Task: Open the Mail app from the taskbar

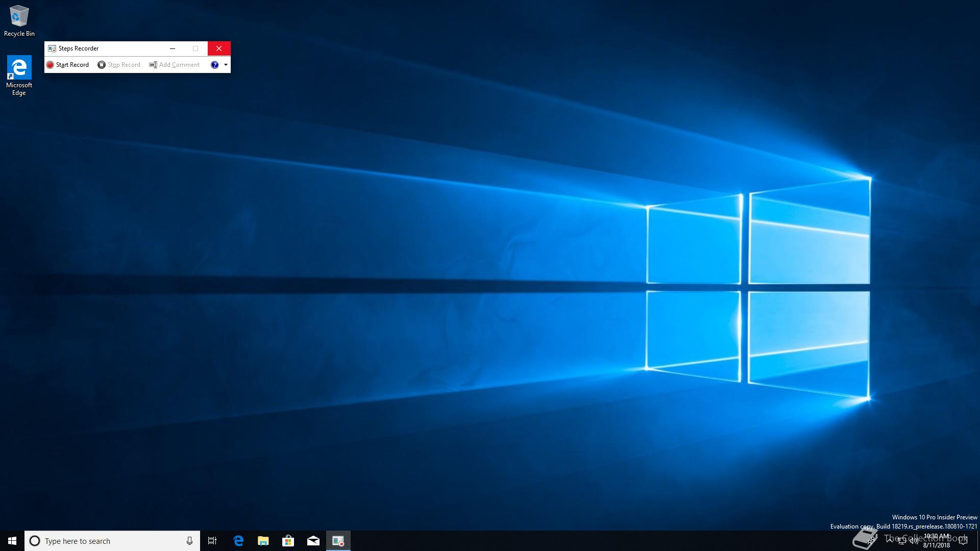Action: [x=313, y=541]
